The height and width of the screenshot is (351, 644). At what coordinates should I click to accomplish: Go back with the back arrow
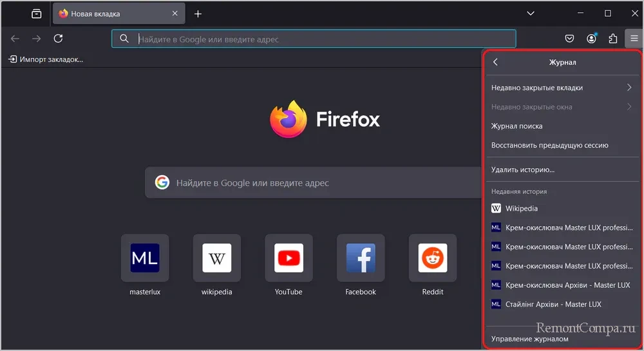[x=15, y=39]
